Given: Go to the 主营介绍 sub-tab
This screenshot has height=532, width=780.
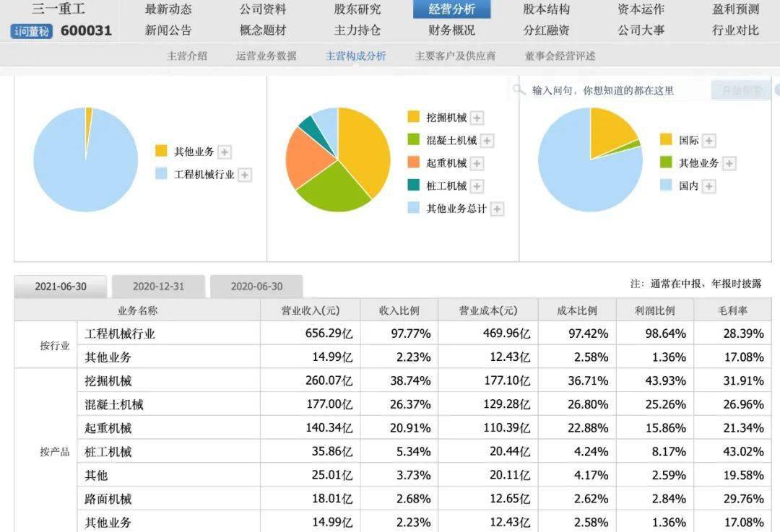Looking at the screenshot, I should point(187,56).
